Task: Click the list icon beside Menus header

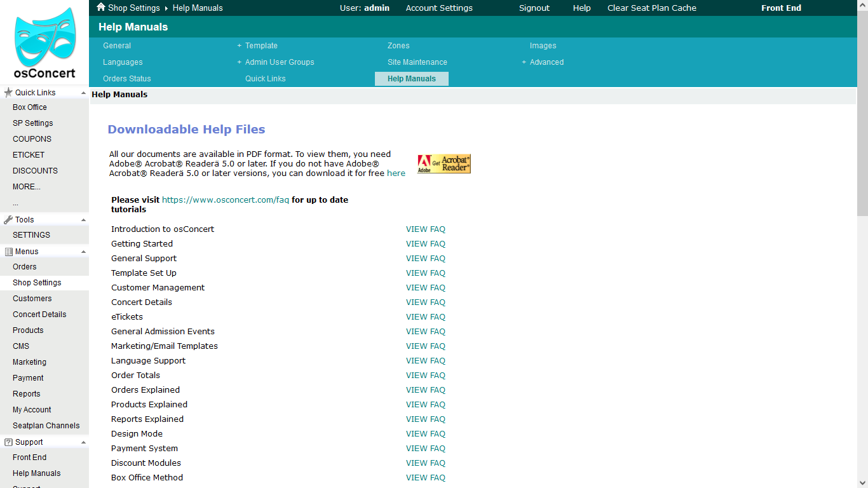Action: [8, 252]
